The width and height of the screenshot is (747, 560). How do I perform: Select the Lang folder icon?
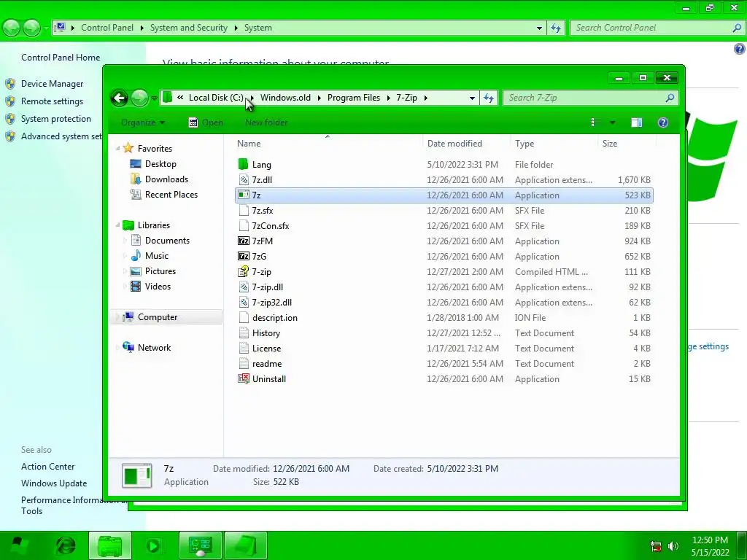(244, 164)
